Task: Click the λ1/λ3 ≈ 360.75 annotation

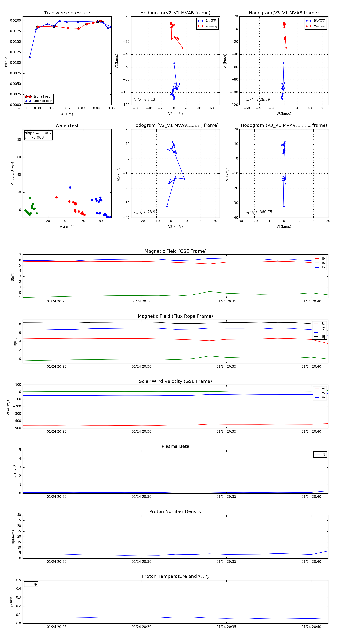Action: [259, 212]
